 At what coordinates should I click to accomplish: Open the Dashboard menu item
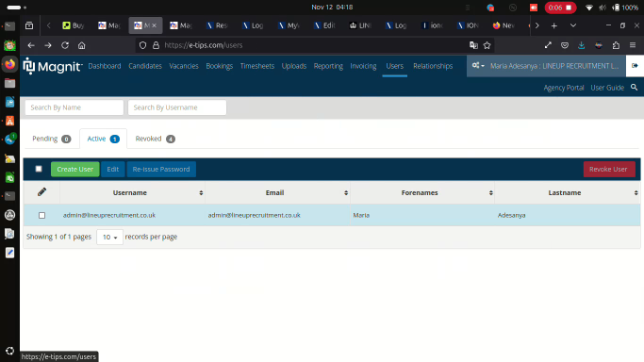105,66
